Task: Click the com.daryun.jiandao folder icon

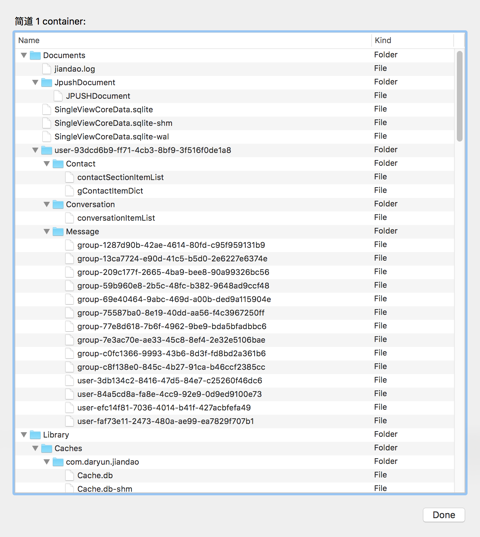Action: 58,462
